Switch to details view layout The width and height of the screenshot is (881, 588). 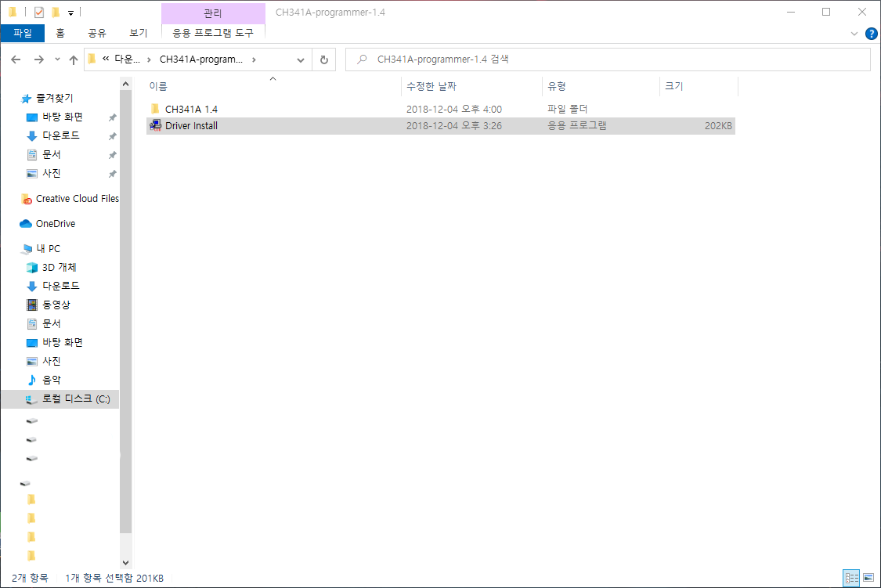[851, 578]
